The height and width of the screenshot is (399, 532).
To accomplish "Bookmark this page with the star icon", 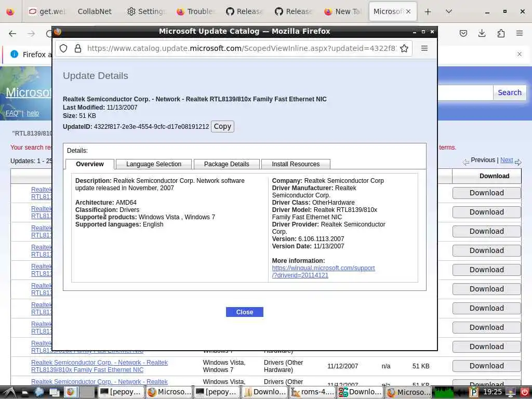I will pos(404,48).
